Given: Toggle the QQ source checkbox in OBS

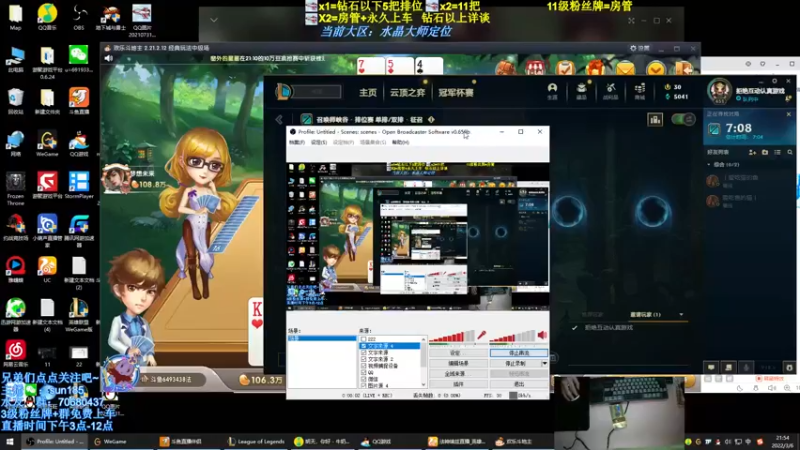Looking at the screenshot, I should [x=363, y=372].
